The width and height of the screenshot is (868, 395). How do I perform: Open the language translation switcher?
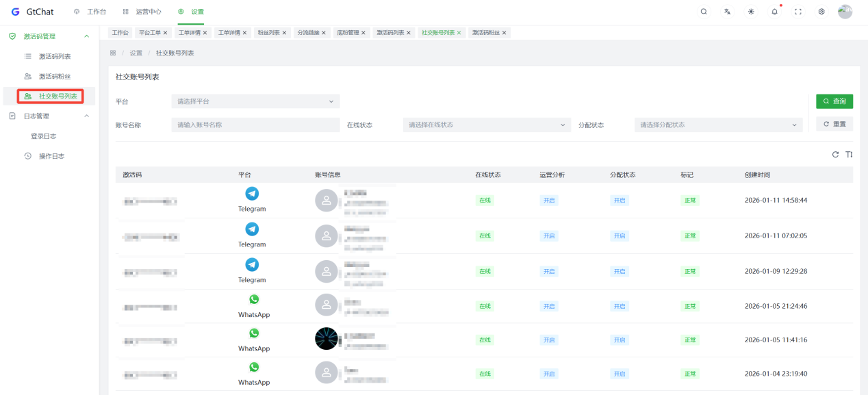pyautogui.click(x=727, y=12)
